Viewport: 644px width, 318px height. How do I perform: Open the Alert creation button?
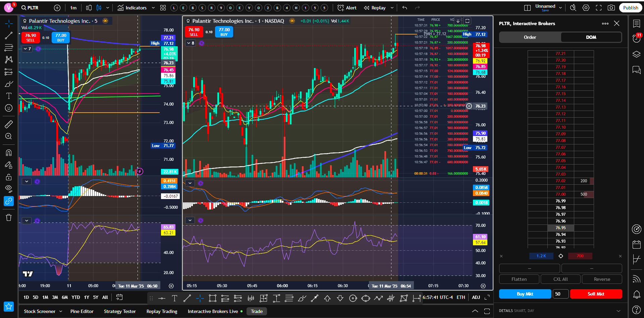(x=347, y=8)
